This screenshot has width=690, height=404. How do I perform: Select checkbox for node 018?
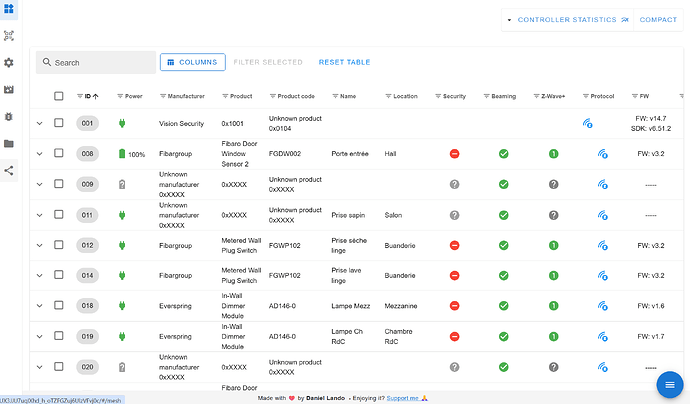(x=59, y=305)
